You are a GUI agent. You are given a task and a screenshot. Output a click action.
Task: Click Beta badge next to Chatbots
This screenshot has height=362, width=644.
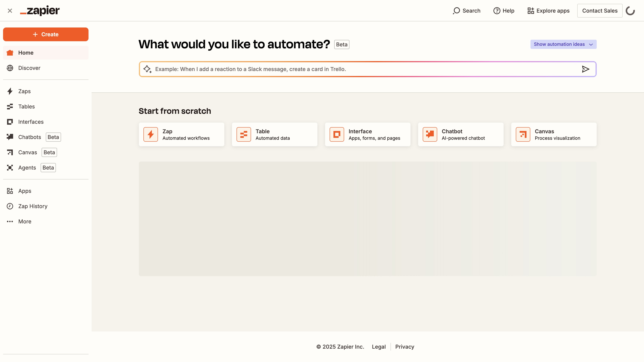(53, 137)
